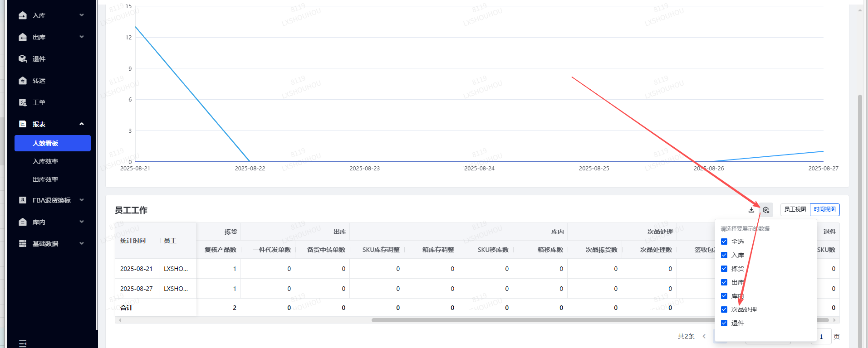Screen dimensions: 868x348
Task: Click the 一件代发单数 column header
Action: 272,250
